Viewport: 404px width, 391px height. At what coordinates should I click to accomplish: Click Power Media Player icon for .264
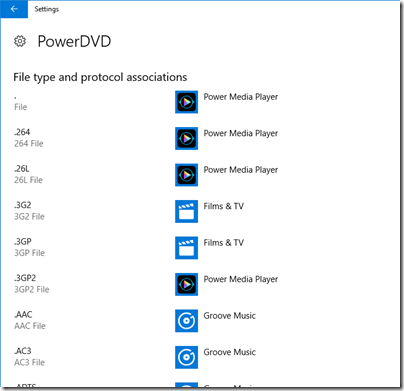pyautogui.click(x=186, y=138)
